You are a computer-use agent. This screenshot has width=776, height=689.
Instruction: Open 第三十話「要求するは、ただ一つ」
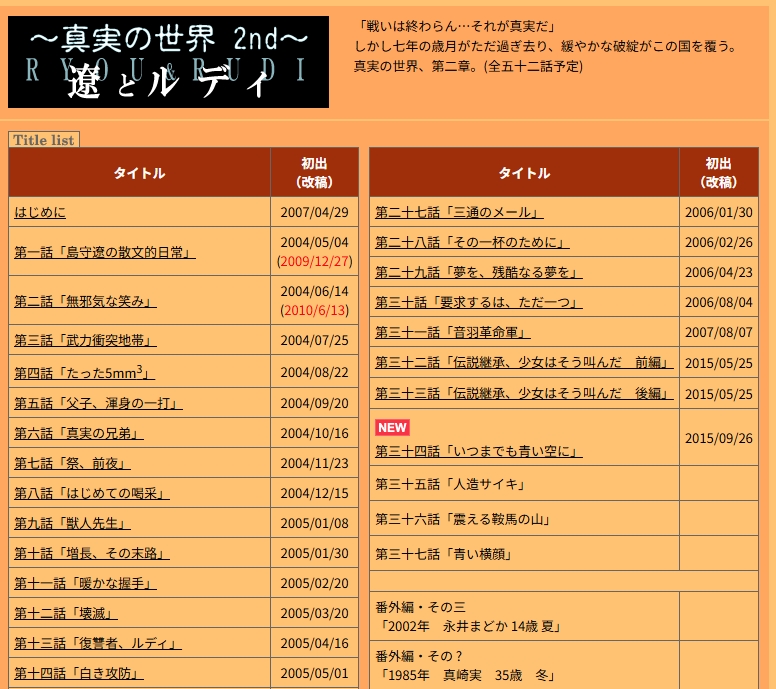[x=479, y=302]
